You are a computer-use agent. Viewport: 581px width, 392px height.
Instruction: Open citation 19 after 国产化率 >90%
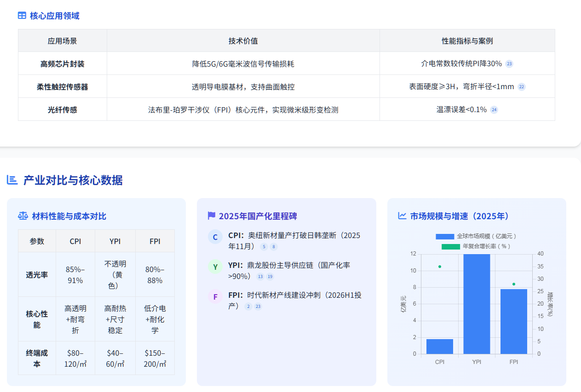click(270, 277)
